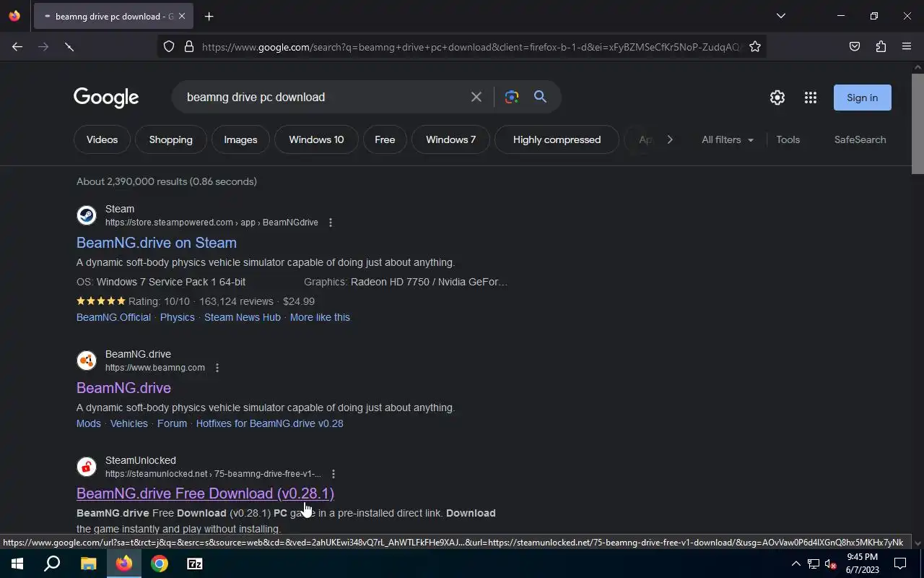This screenshot has width=924, height=578.
Task: Open the Windows Start menu
Action: click(x=17, y=564)
